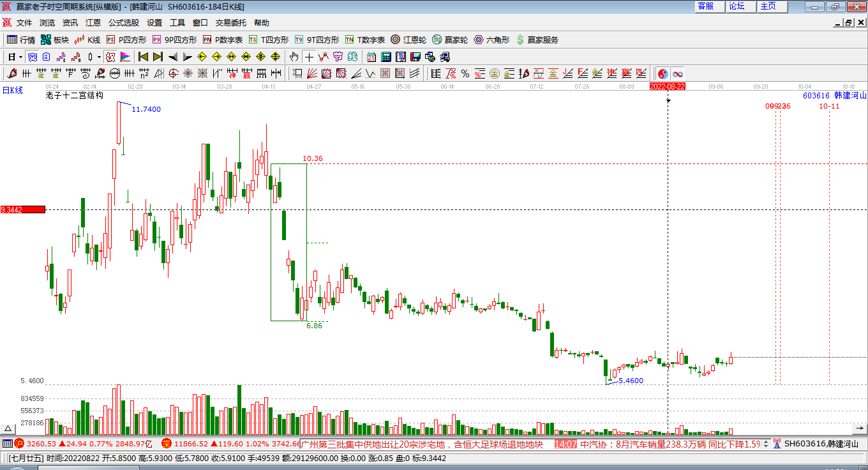Click the 834559 volume axis label
The width and height of the screenshot is (868, 470).
click(x=32, y=398)
